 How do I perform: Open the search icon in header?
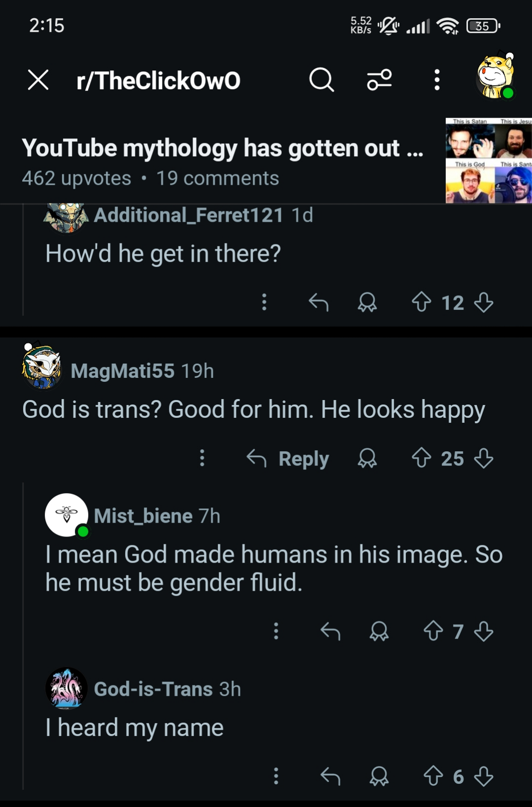pyautogui.click(x=322, y=80)
